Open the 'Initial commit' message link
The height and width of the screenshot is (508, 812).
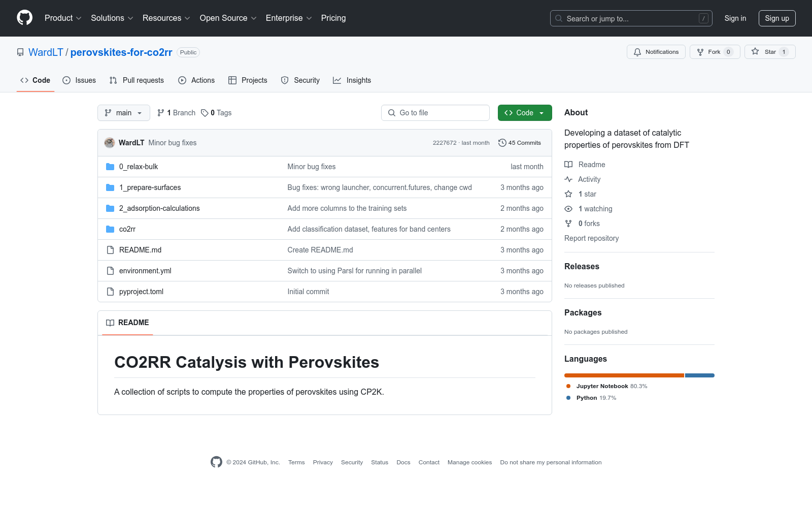(x=309, y=292)
